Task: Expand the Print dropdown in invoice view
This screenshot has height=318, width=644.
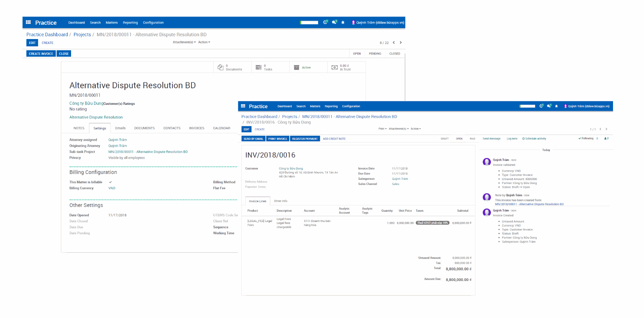Action: [x=382, y=129]
